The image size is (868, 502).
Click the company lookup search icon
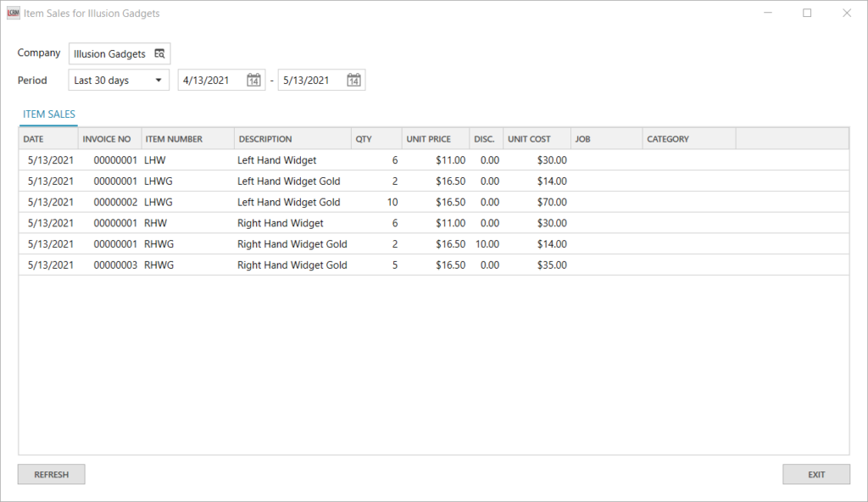point(159,53)
